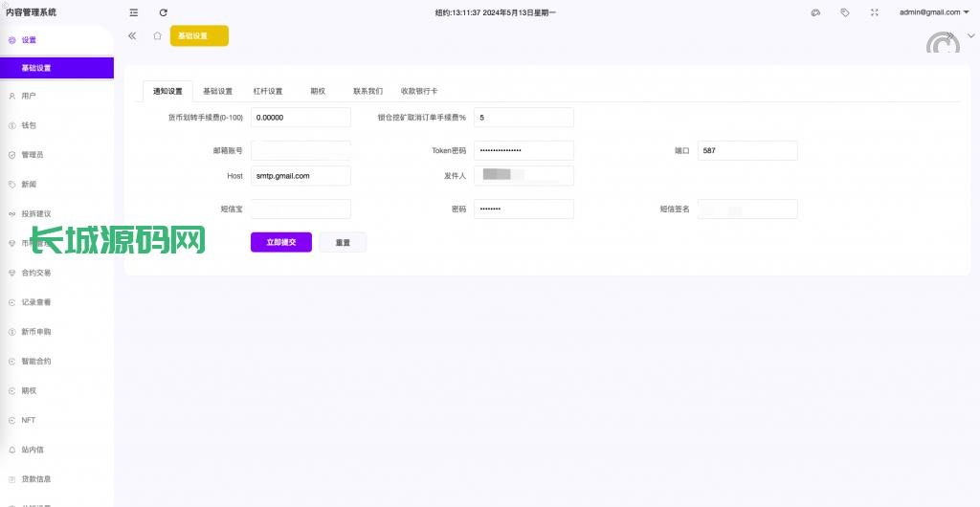Open the 新币申购 sidebar menu
Viewport: 980px width, 507px height.
56,332
